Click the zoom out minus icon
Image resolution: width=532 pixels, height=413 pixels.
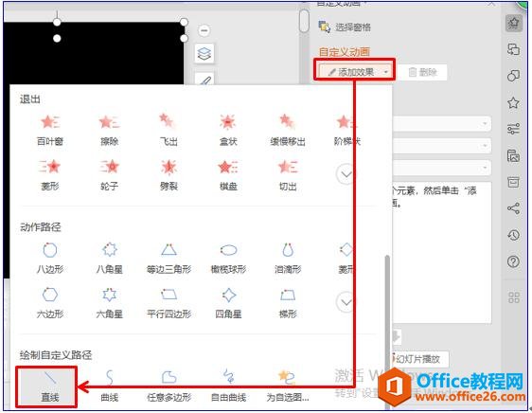(x=204, y=30)
